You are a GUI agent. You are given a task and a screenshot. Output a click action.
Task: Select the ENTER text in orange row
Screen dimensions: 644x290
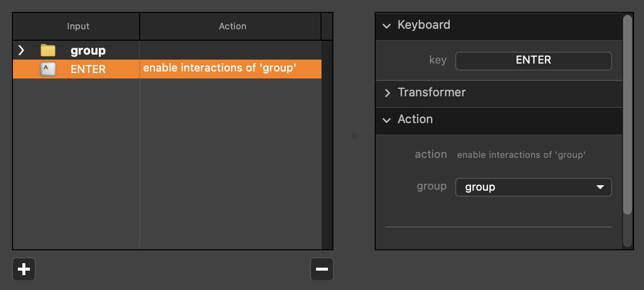[x=88, y=69]
